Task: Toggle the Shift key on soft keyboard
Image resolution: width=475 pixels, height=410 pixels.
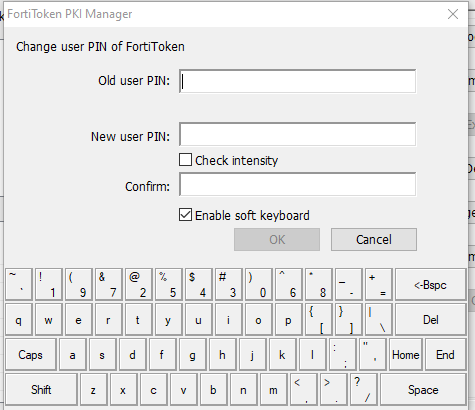Action: pyautogui.click(x=41, y=389)
